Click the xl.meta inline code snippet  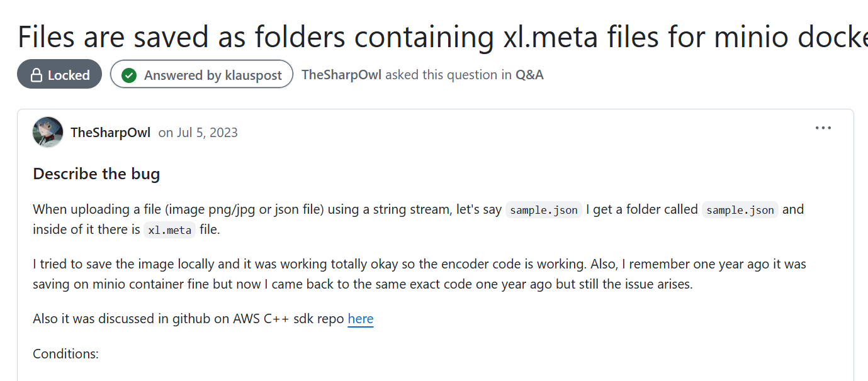tap(169, 230)
